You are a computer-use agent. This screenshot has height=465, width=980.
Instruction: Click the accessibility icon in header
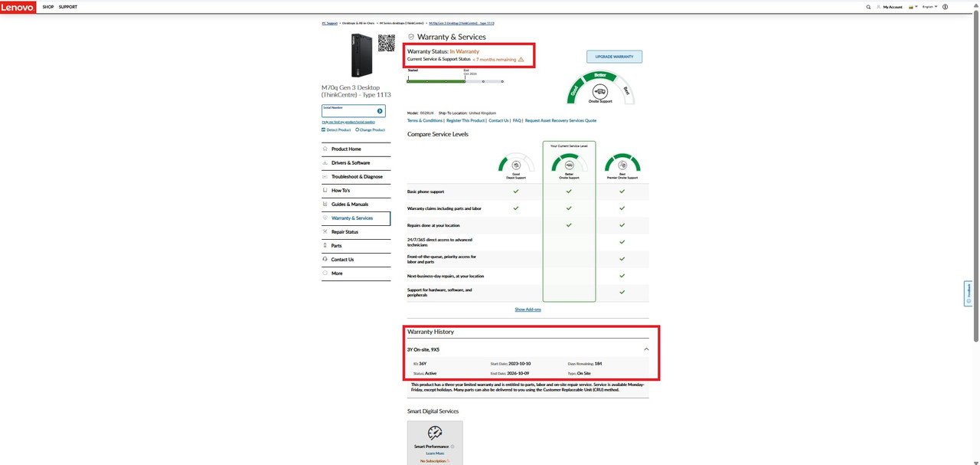[x=945, y=7]
